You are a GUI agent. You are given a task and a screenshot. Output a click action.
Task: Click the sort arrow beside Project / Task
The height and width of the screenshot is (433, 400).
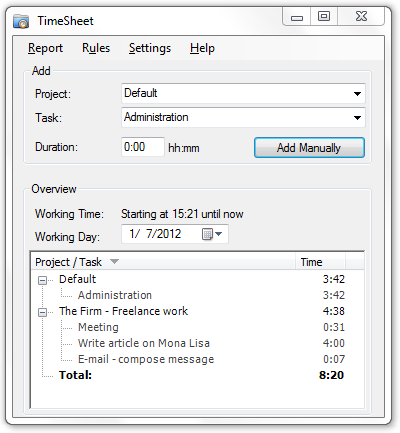(114, 262)
